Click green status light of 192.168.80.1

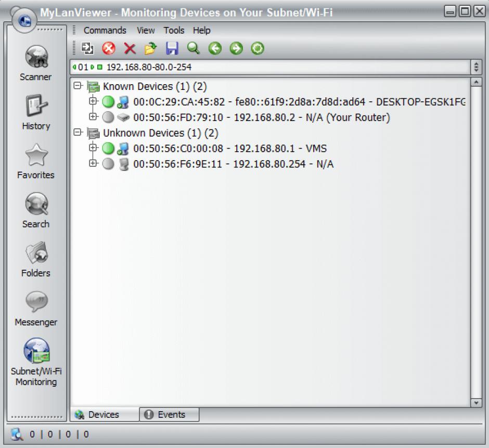[x=108, y=148]
